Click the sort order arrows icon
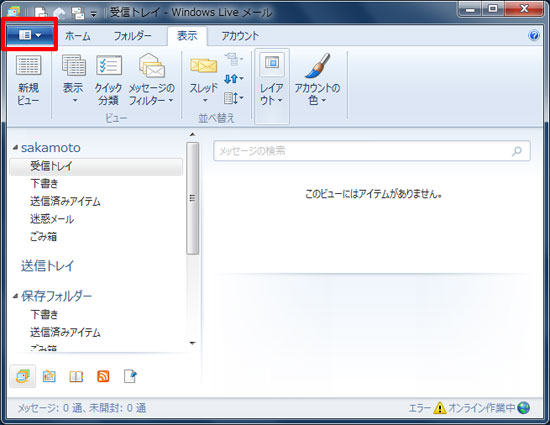 pos(234,79)
